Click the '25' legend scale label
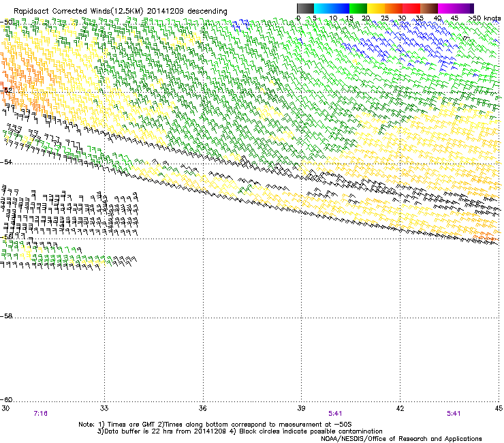The height and width of the screenshot is (443, 504). 385,18
